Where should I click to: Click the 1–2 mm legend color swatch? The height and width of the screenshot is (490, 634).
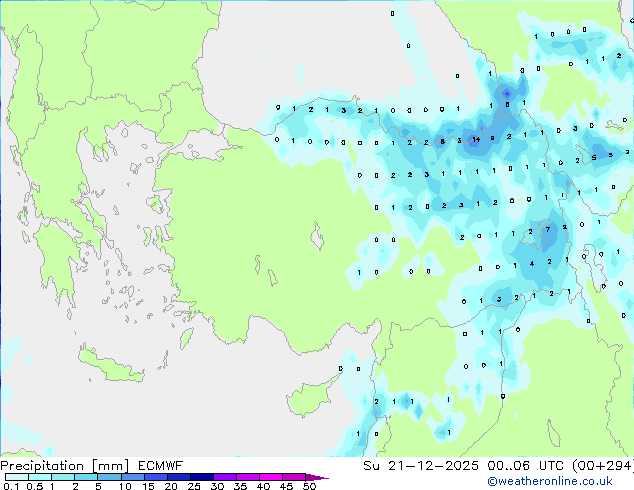63,477
